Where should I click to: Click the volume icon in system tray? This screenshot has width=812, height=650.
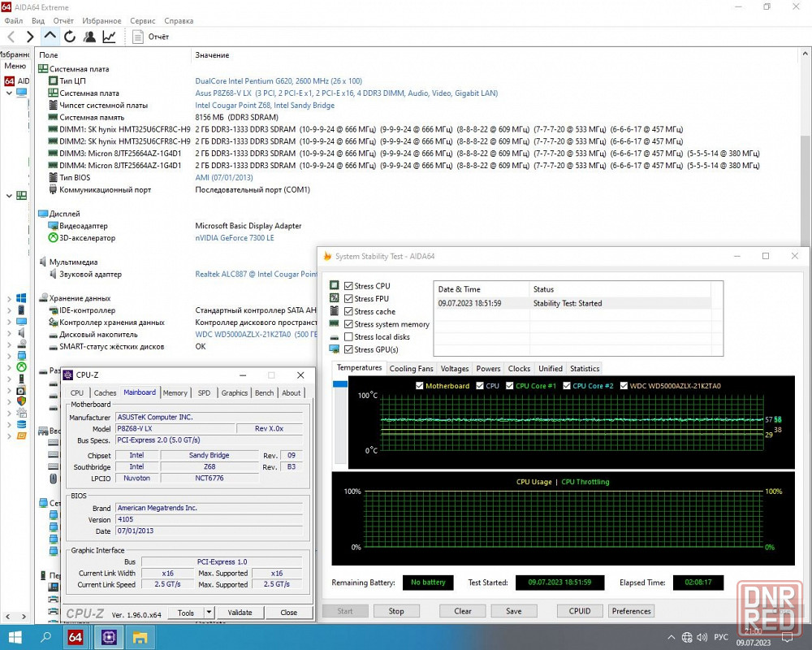(x=702, y=638)
